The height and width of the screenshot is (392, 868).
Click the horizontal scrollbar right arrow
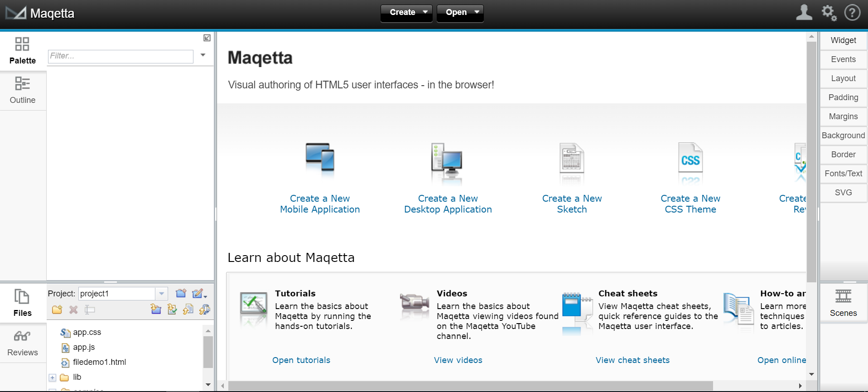click(800, 386)
